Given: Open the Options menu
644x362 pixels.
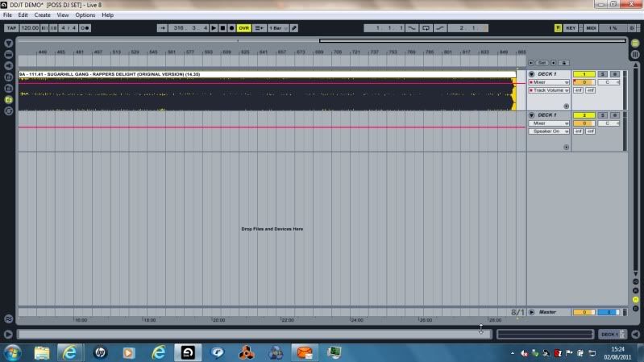Looking at the screenshot, I should point(85,15).
